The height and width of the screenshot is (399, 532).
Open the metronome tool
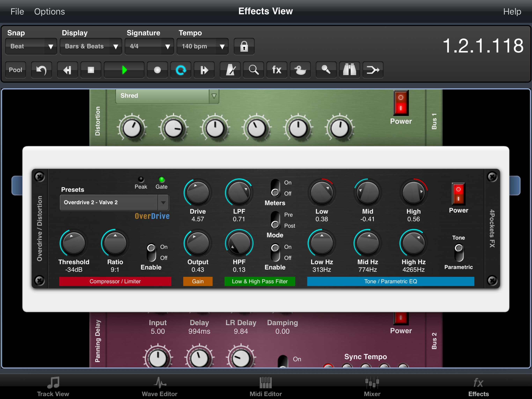pyautogui.click(x=230, y=70)
